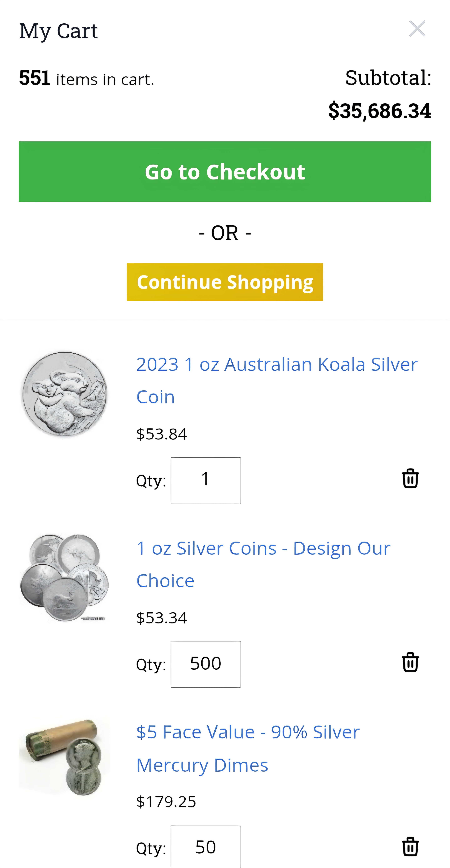Click the Go to Checkout button
450x868 pixels.
[x=225, y=172]
